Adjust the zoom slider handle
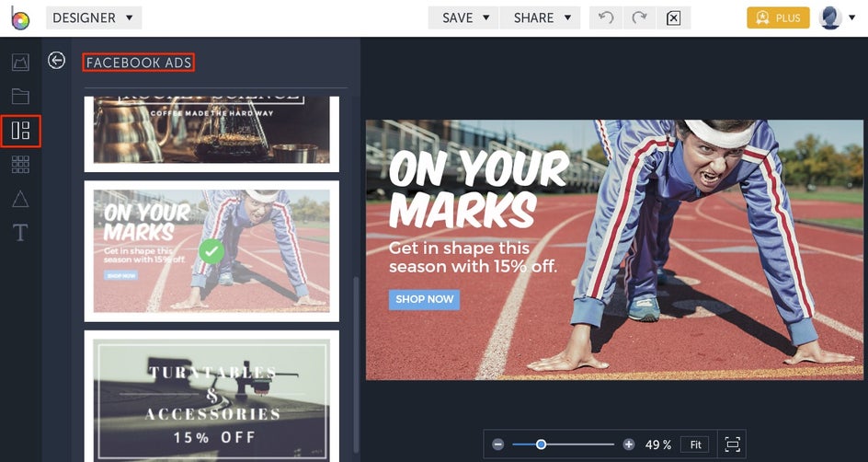Screen dimensions: 868x462 pyautogui.click(x=541, y=445)
